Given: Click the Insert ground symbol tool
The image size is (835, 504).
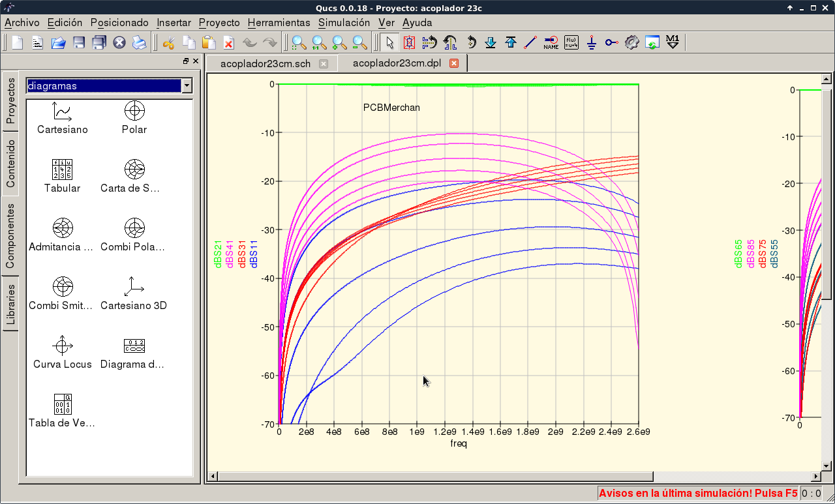Looking at the screenshot, I should click(591, 43).
